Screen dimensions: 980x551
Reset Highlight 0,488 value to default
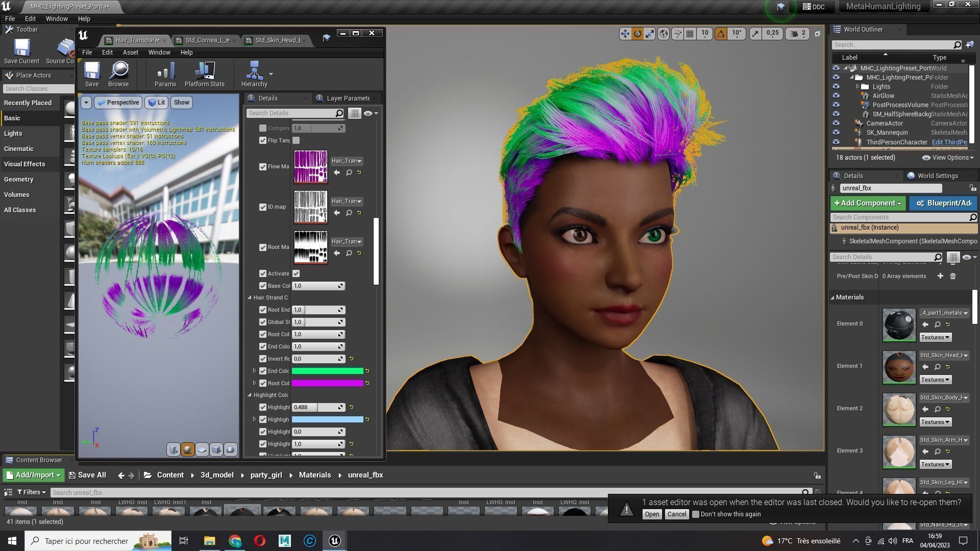[x=351, y=407]
